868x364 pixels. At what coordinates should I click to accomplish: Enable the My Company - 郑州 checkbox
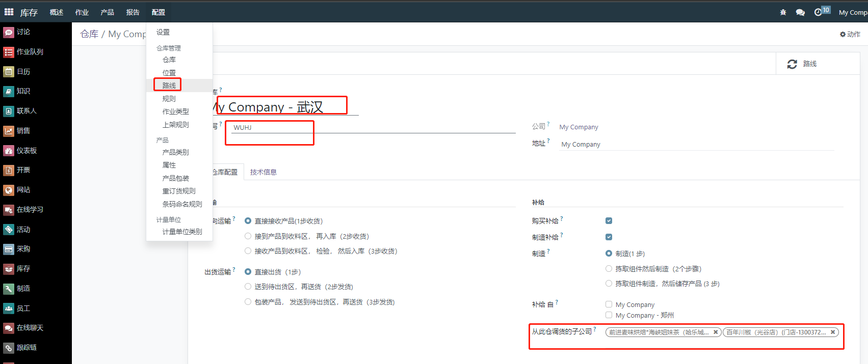point(609,315)
